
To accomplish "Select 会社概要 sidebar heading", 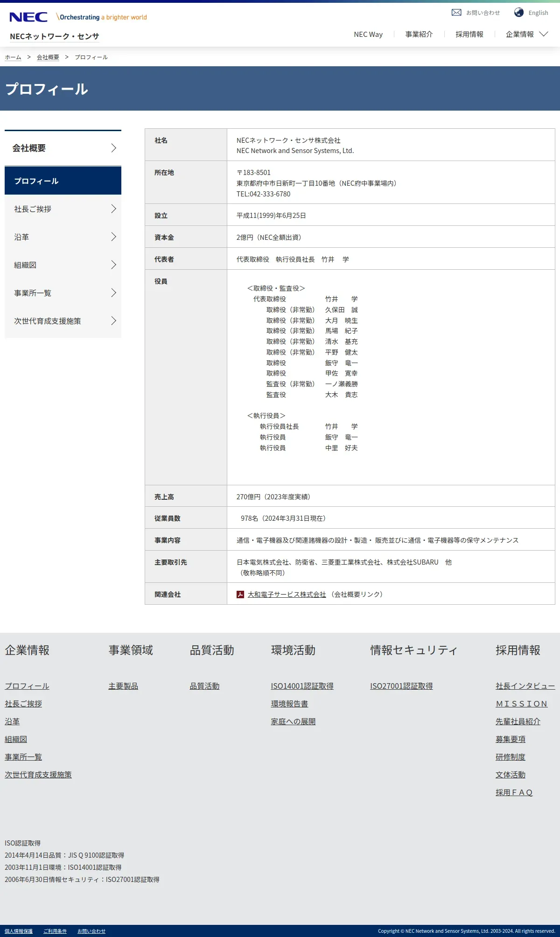I will [63, 148].
